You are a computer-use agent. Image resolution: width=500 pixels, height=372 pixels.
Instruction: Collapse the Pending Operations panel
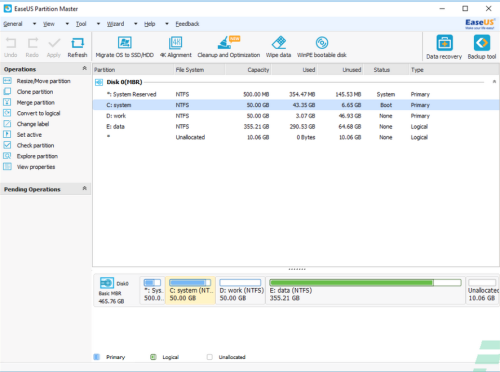click(85, 188)
